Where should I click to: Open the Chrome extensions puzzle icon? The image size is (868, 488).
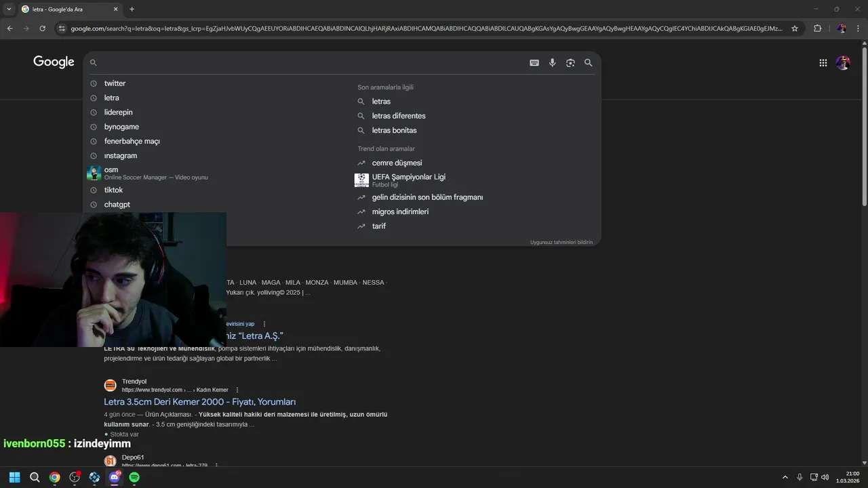pos(817,28)
